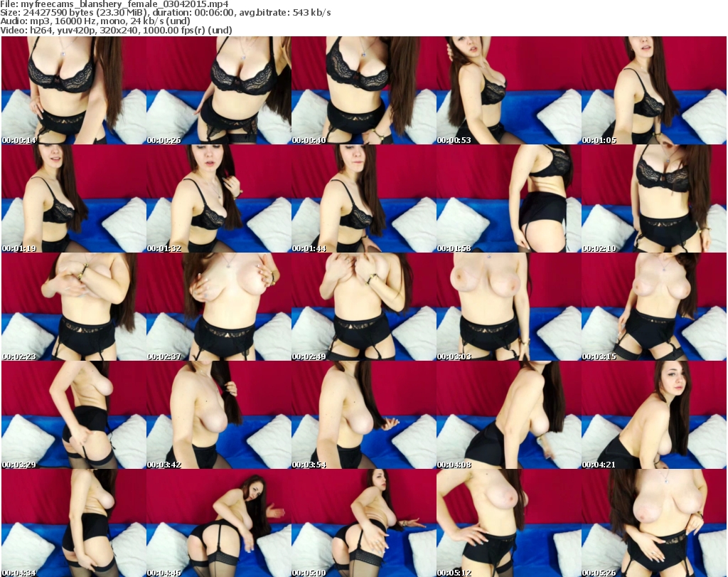Image resolution: width=728 pixels, height=577 pixels.
Task: Select the thumbnail timestamped 00:04:21
Action: [x=653, y=415]
